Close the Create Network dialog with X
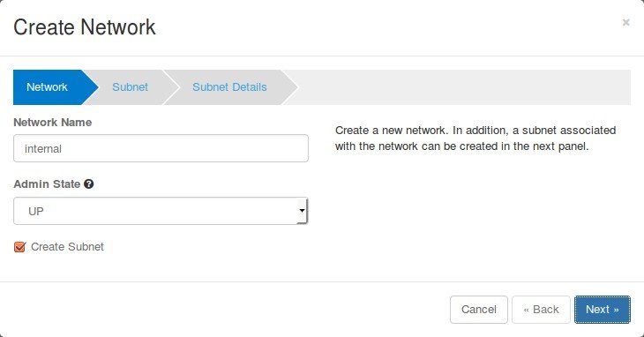 click(x=625, y=22)
